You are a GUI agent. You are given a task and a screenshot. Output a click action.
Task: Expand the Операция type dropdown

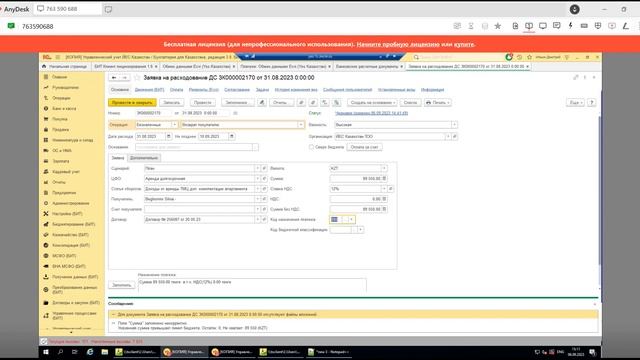pos(175,124)
